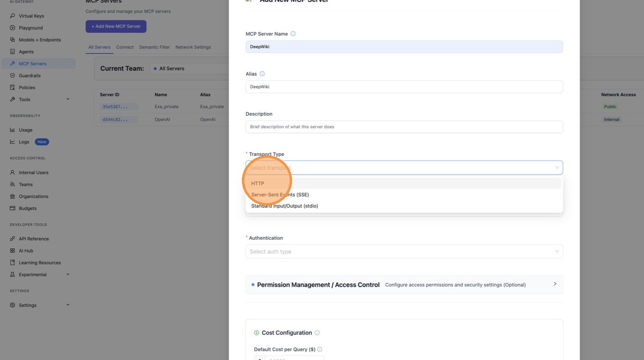Click the Learning Resources book icon
644x360 pixels.
coord(13,263)
